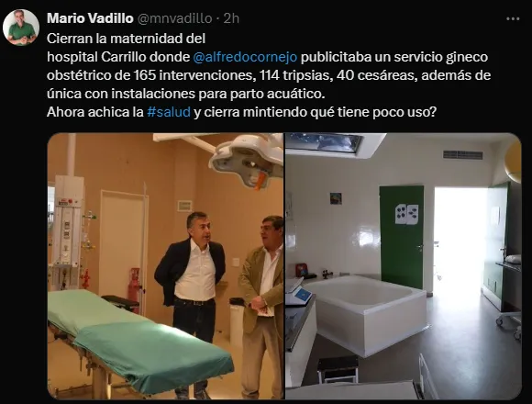
Task: Open the Mario Vadillo display name
Action: tap(90, 18)
